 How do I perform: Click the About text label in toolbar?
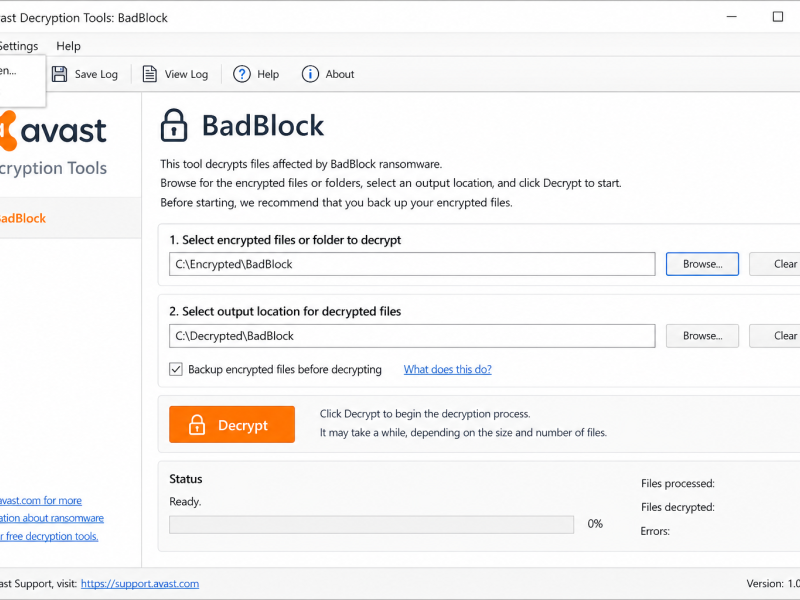click(x=340, y=74)
